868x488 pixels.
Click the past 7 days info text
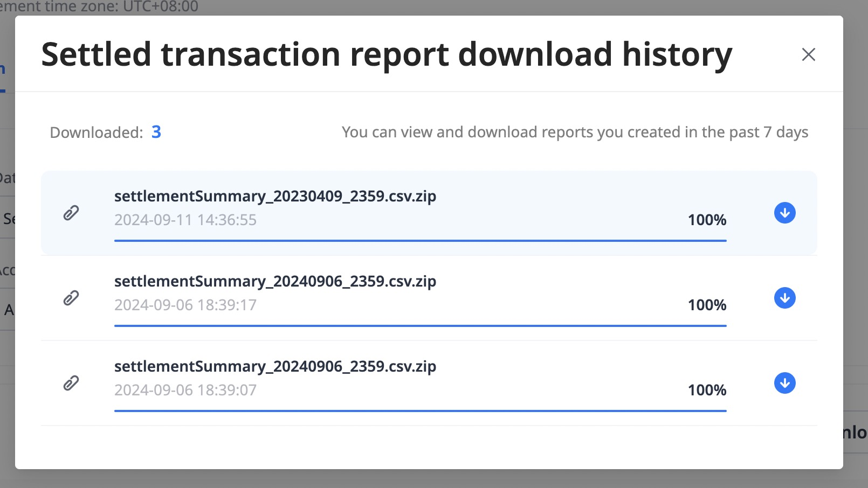pos(575,132)
